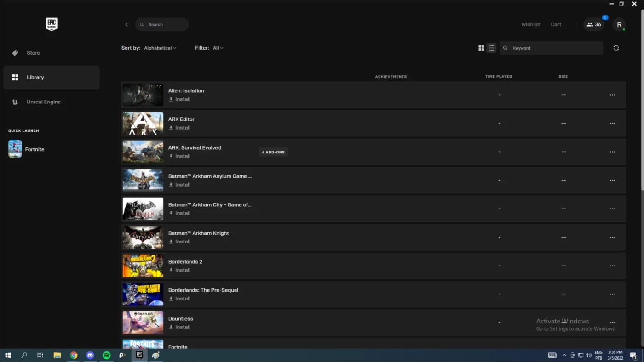Image resolution: width=644 pixels, height=362 pixels.
Task: Click the TIME PLAYED column header
Action: click(499, 76)
